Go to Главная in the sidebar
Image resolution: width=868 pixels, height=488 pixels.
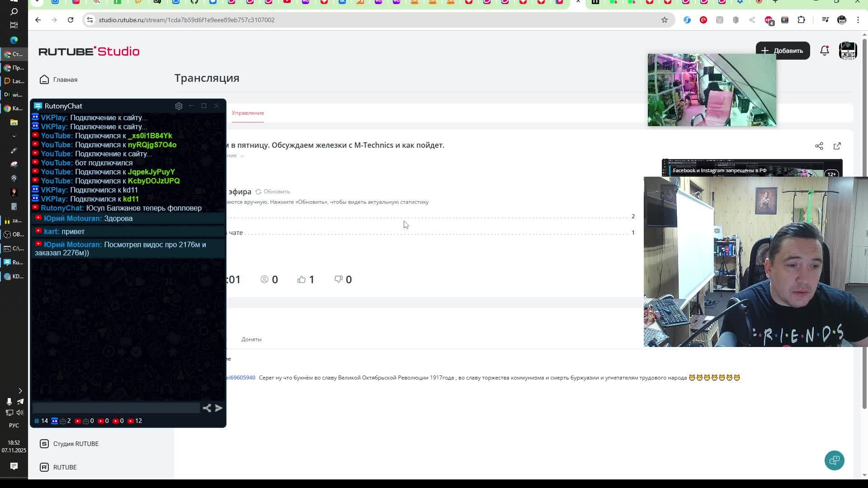pos(65,80)
